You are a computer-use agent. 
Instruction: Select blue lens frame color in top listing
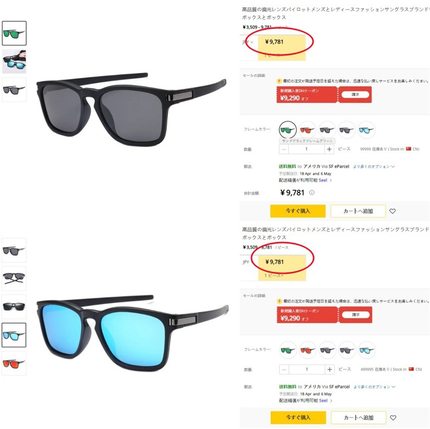click(x=366, y=130)
